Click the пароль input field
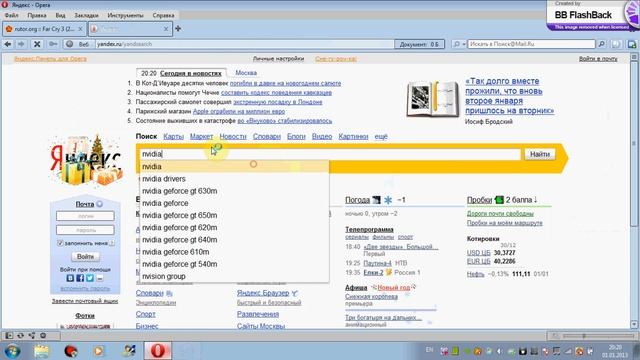The width and height of the screenshot is (640, 360). 85,230
